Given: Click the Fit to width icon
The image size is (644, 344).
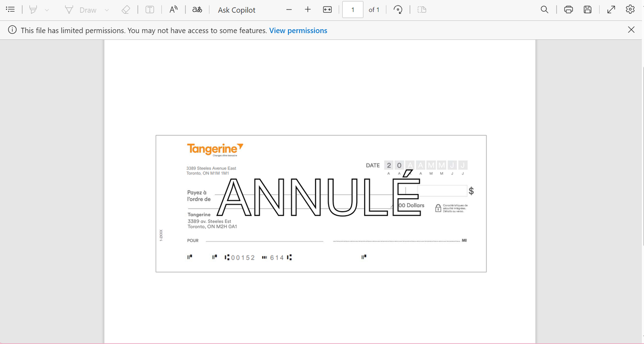Looking at the screenshot, I should pos(327,10).
